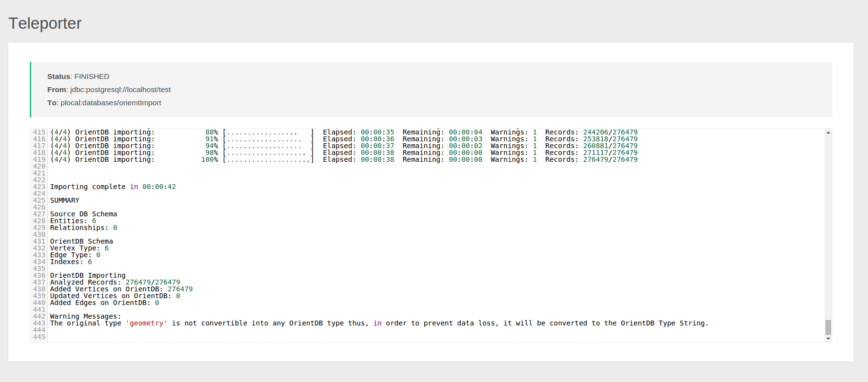
Task: Click the 'Warning Messages:' line
Action: [x=86, y=316]
